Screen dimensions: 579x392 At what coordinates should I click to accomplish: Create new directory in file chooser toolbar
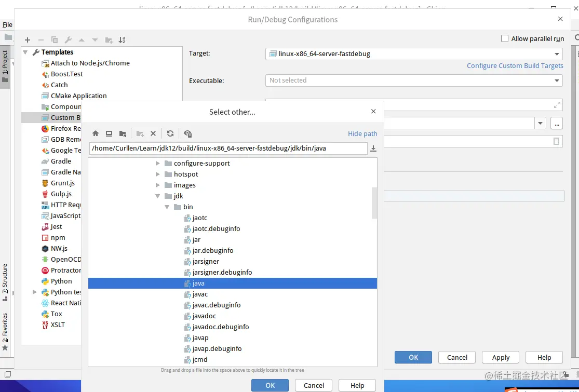pos(140,133)
